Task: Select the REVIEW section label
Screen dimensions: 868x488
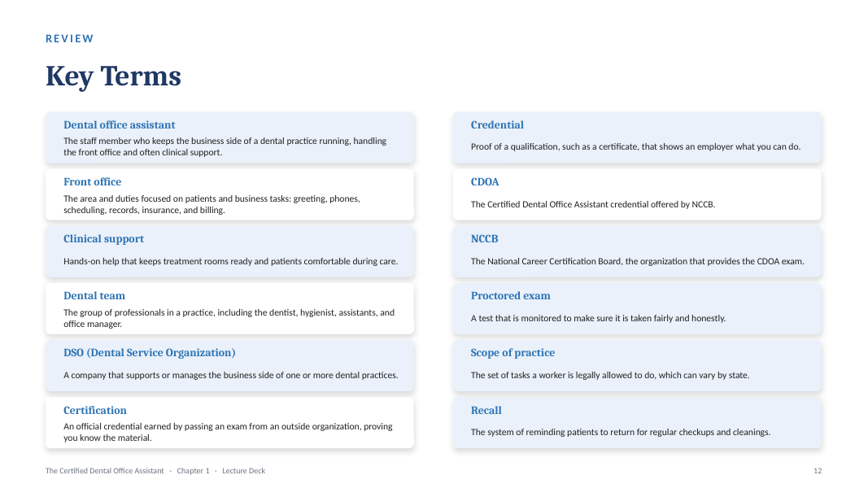Action: tap(70, 39)
